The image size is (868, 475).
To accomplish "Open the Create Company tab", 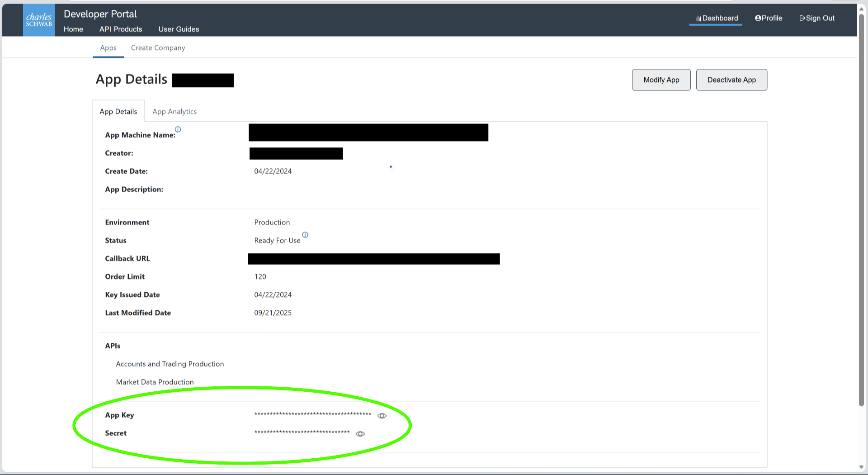I will (158, 47).
